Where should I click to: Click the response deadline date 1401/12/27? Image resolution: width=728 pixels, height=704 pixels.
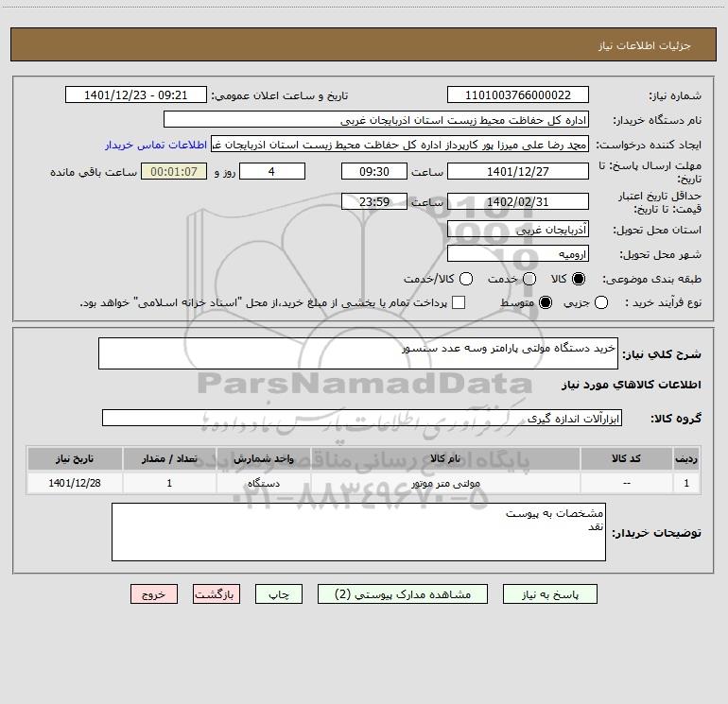[x=518, y=171]
